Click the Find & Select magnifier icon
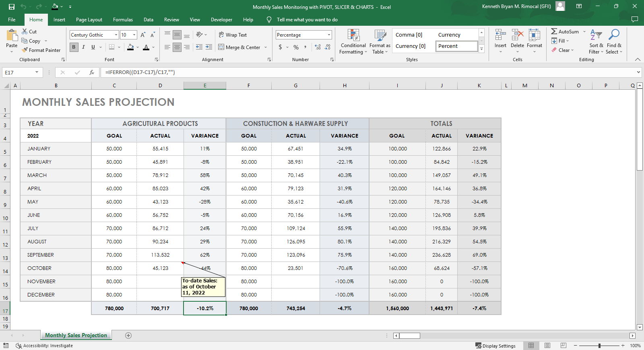Screen dimensions: 644x350 click(x=614, y=35)
